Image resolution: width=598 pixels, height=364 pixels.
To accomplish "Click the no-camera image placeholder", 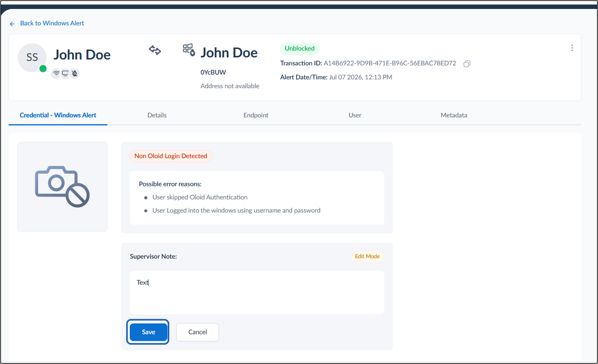I will click(62, 187).
